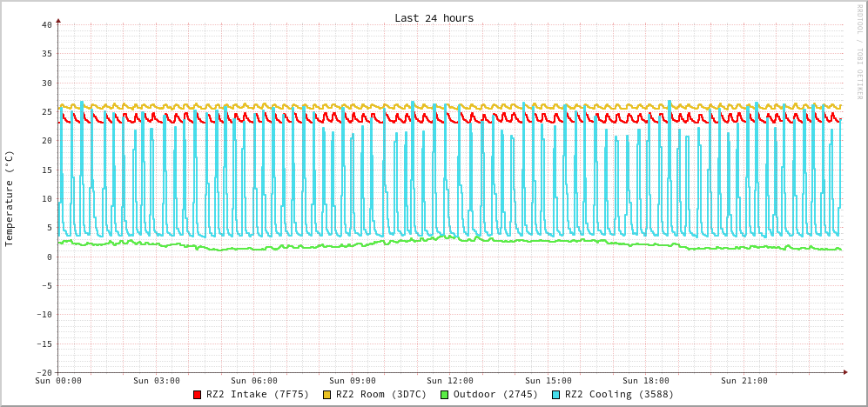868x407 pixels.
Task: Select the legend text RZ2 Room (3D7C)
Action: tap(381, 395)
